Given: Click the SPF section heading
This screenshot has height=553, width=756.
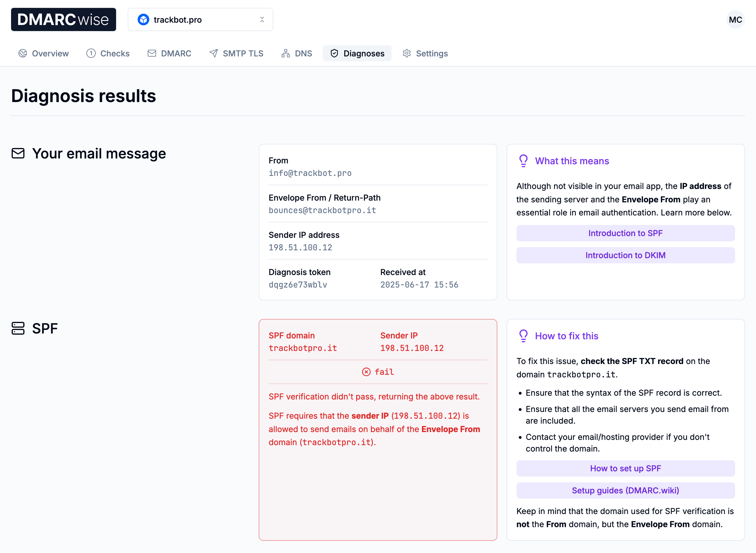Looking at the screenshot, I should click(x=45, y=328).
